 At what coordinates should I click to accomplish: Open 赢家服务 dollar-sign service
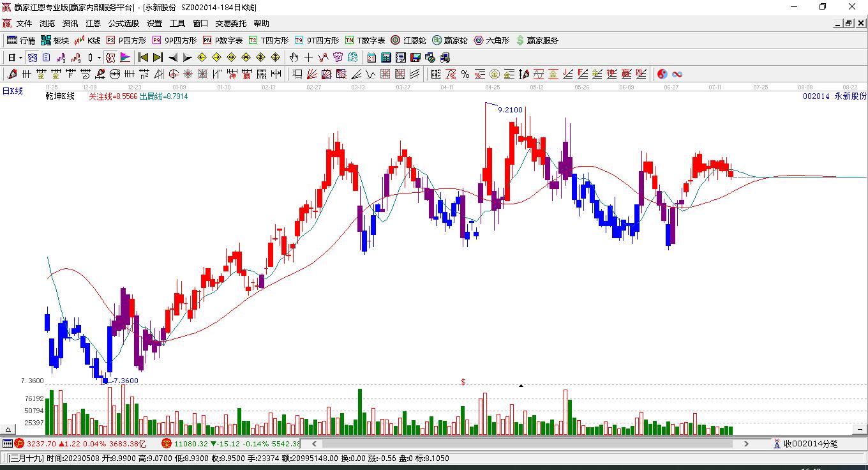537,40
